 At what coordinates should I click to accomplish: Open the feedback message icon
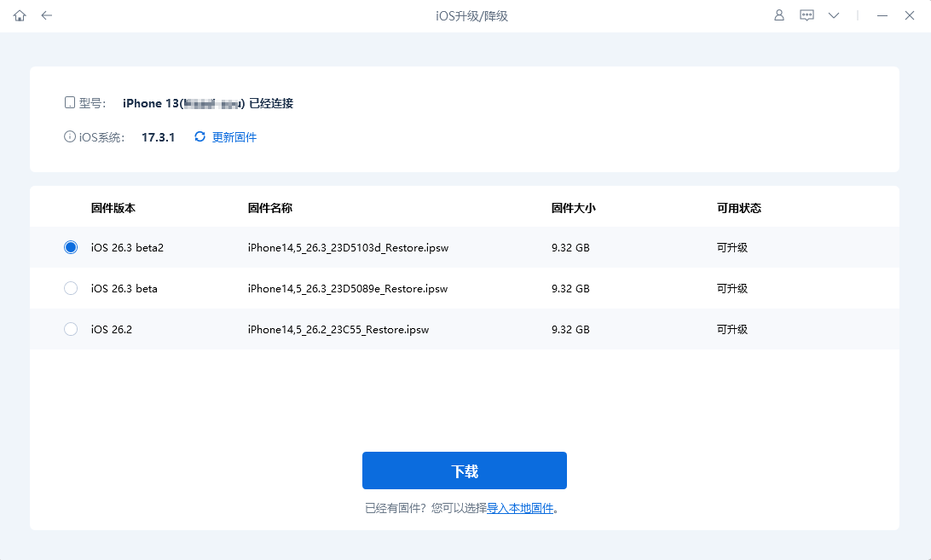(x=806, y=14)
